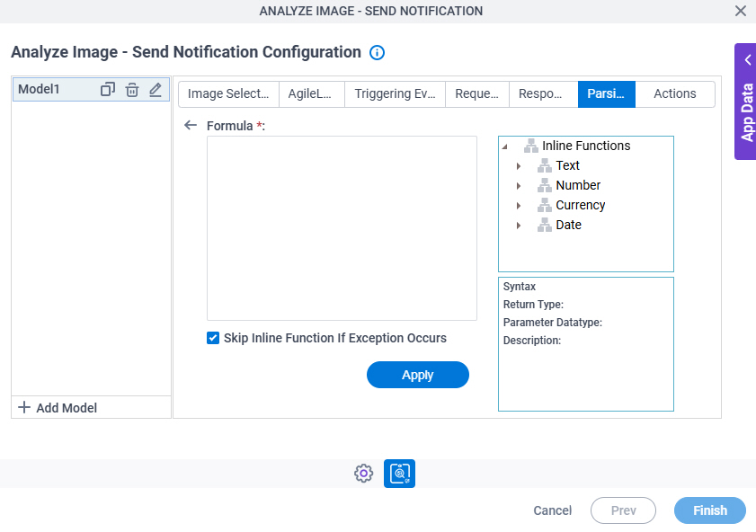Click the Syntax label in details panel

(520, 287)
